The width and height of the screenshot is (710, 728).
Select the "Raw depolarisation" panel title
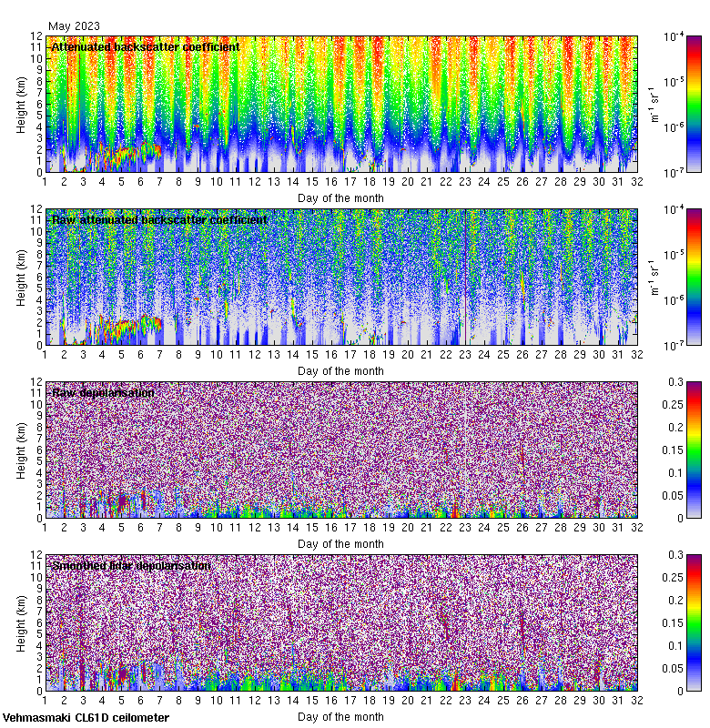point(103,393)
